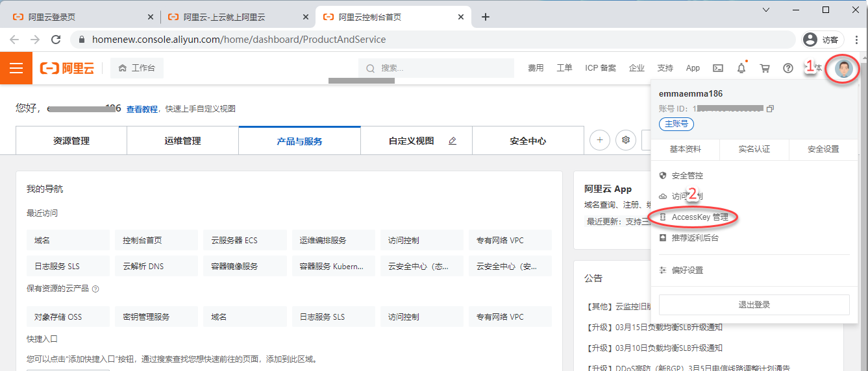Focus the 搜索 search box
Viewport: 868px width, 371px height.
click(437, 68)
